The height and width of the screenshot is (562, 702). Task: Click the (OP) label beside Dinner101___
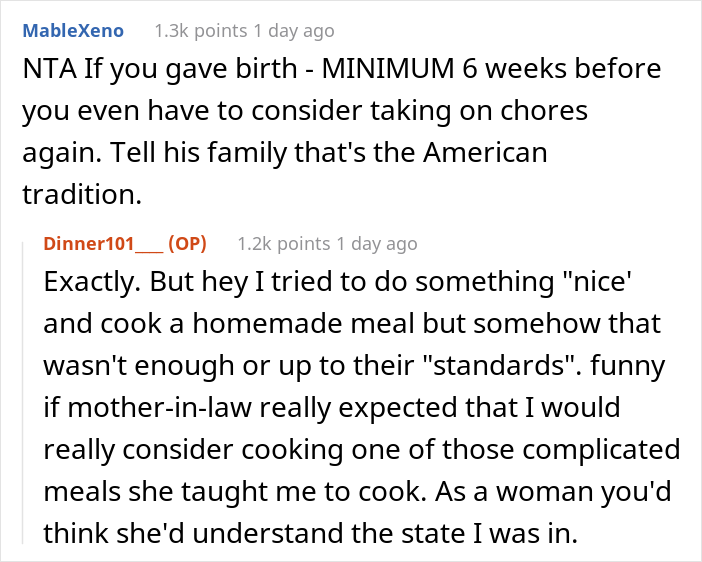(x=187, y=244)
